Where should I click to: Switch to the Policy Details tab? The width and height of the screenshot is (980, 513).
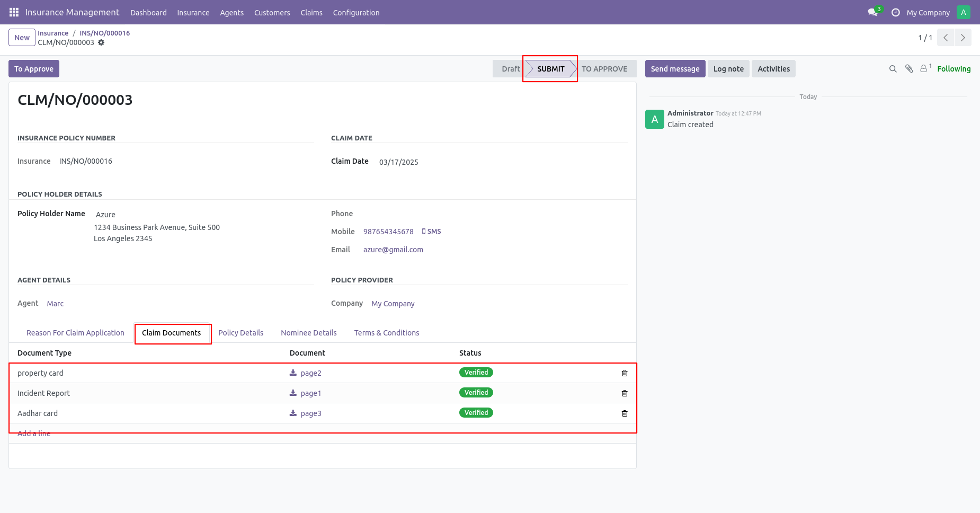point(240,333)
